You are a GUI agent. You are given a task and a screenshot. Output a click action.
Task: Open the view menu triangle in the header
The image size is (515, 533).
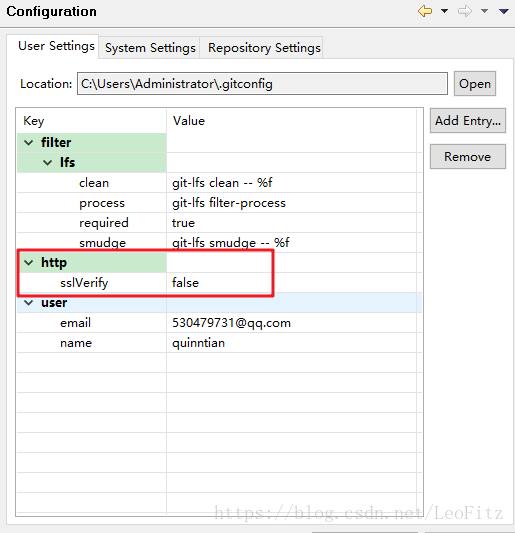(x=503, y=11)
